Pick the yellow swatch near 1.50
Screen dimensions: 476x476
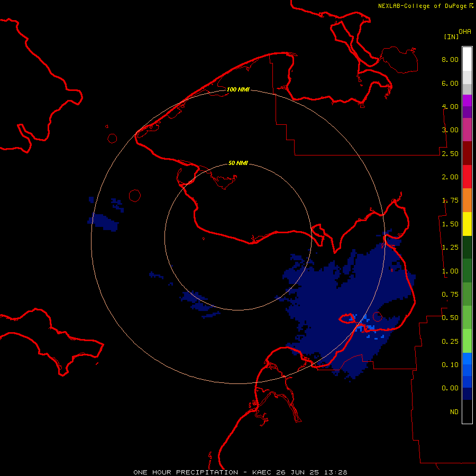tap(467, 224)
